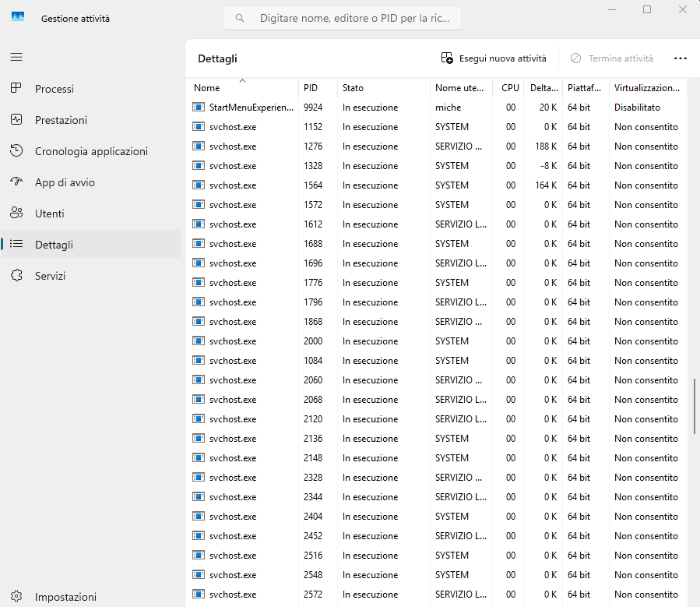Click the App di avvio gauge icon
Screen dimensions: 700x607
[x=16, y=182]
